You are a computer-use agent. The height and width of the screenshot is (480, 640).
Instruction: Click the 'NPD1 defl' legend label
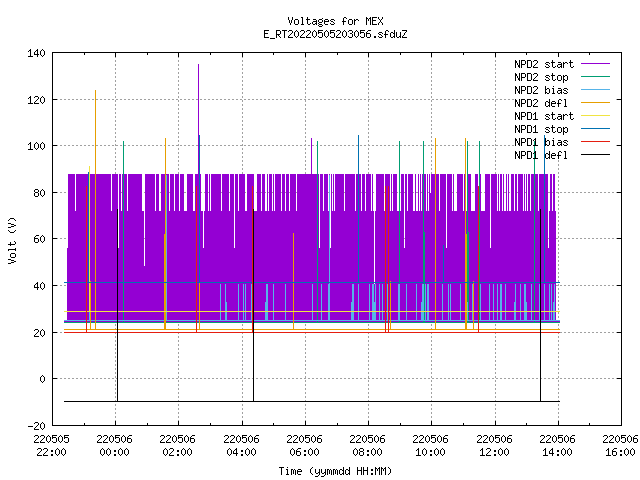[541, 156]
